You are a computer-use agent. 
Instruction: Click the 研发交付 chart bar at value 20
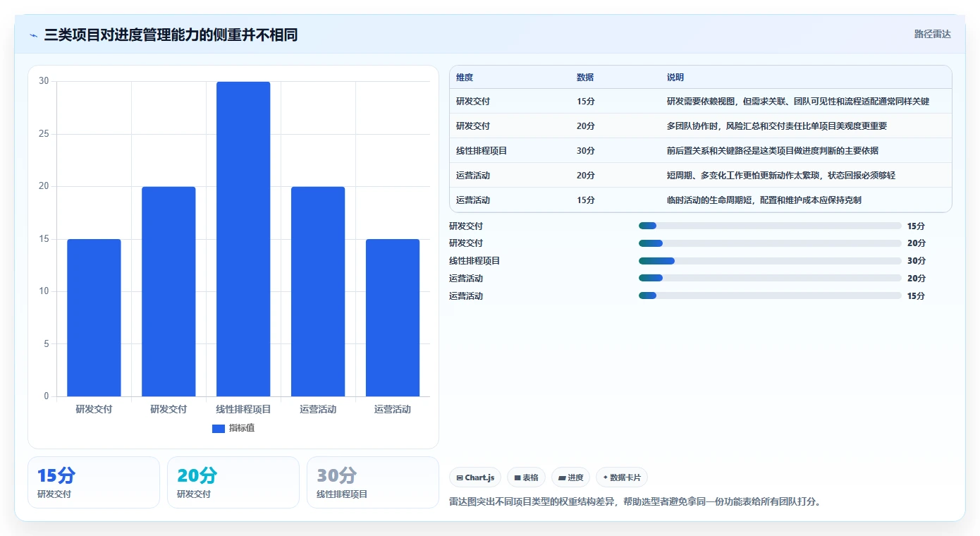(x=169, y=291)
